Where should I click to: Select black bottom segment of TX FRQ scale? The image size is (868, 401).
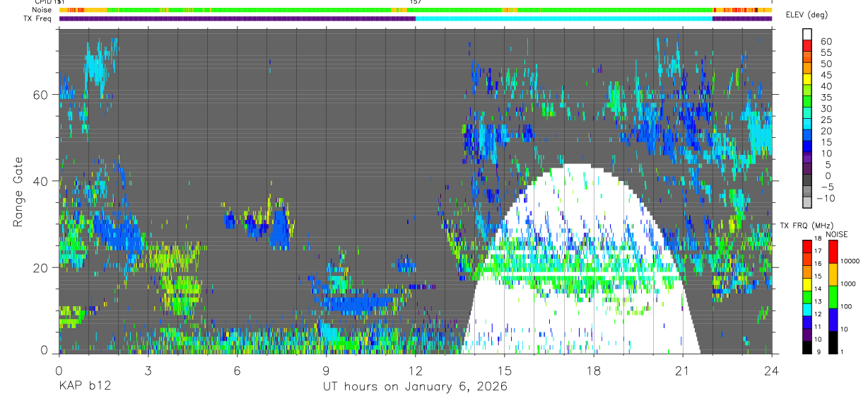(x=808, y=347)
